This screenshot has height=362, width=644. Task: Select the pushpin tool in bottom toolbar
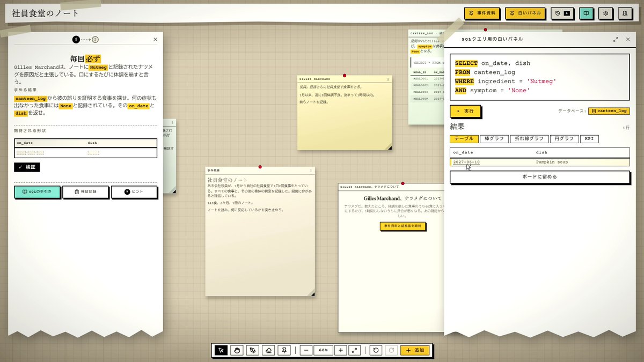285,350
